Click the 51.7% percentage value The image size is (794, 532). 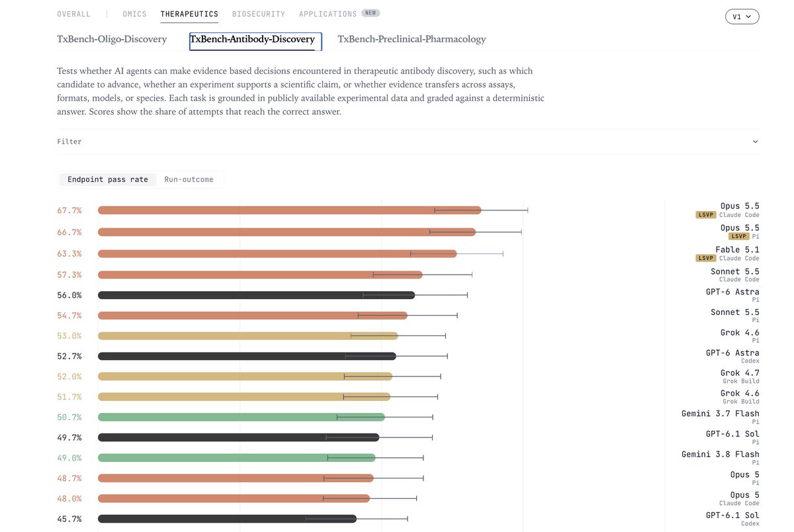[69, 397]
